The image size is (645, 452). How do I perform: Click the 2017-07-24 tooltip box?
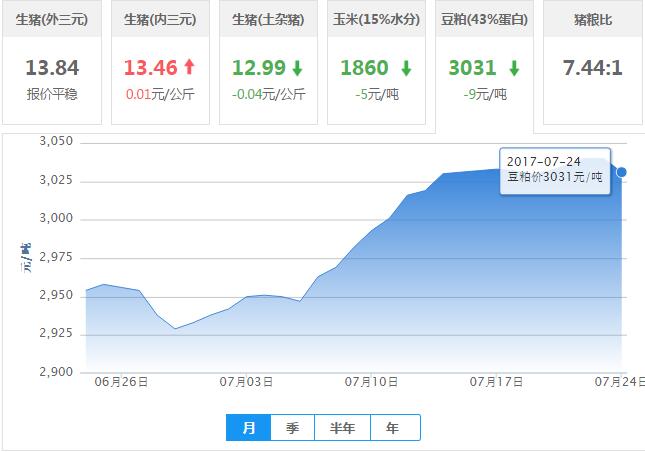click(x=555, y=171)
